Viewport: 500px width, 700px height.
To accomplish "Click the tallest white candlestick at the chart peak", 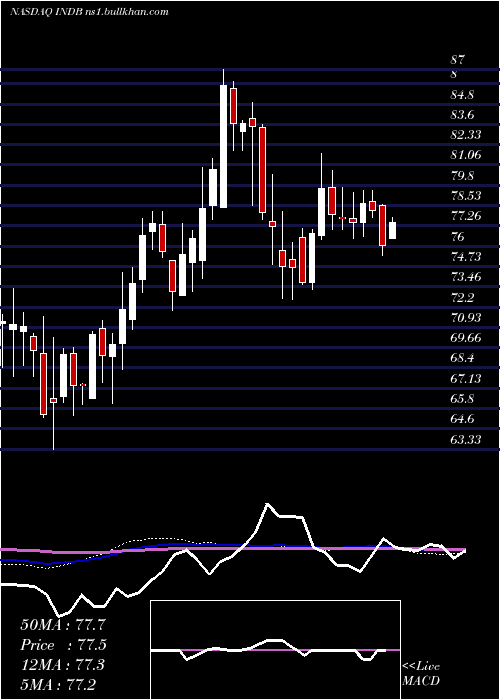I will pyautogui.click(x=223, y=146).
